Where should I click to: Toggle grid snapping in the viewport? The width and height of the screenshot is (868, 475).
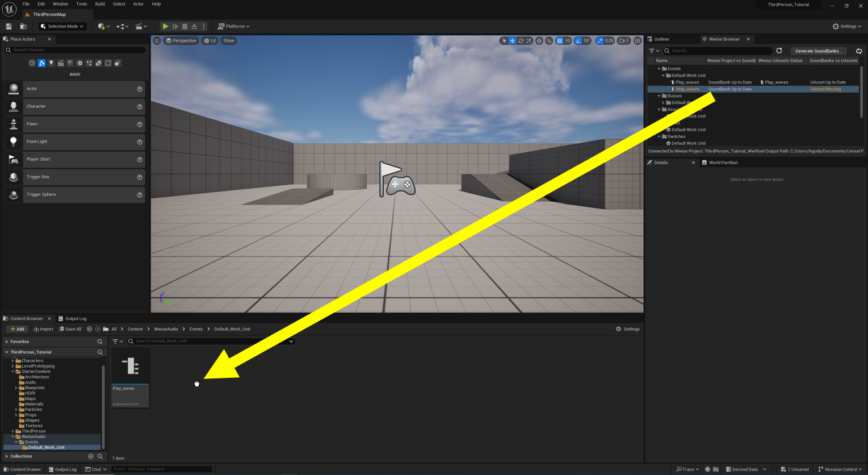coord(559,40)
